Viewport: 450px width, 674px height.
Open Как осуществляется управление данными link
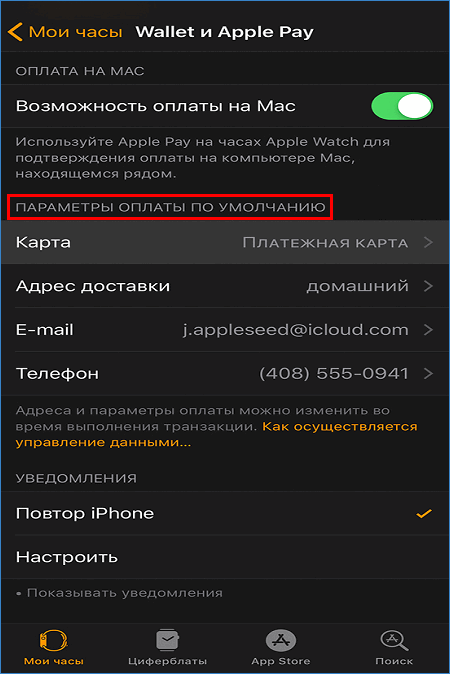[x=217, y=434]
